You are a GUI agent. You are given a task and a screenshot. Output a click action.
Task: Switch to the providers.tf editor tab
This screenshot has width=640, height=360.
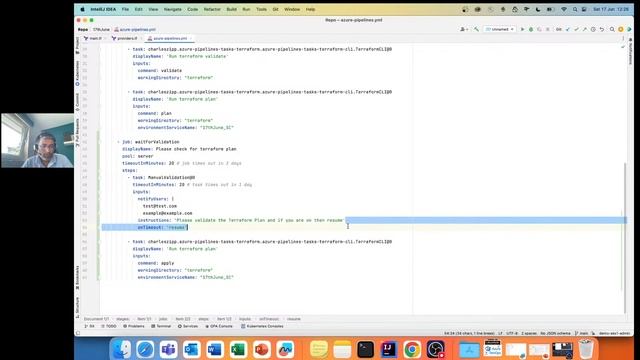pyautogui.click(x=125, y=38)
